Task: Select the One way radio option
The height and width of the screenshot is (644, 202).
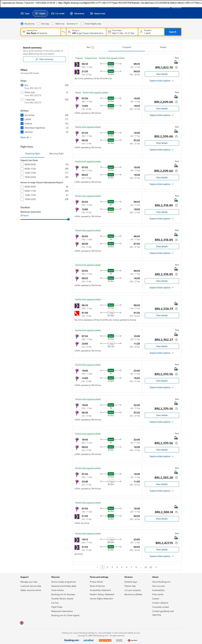Action: click(38, 24)
